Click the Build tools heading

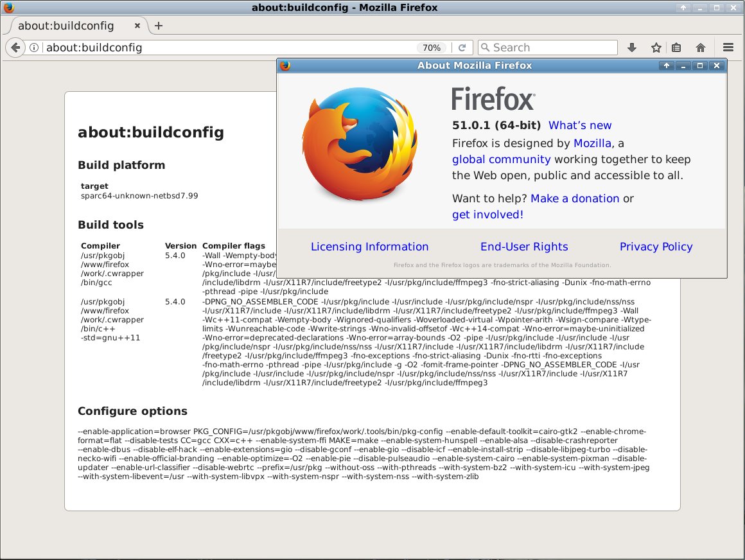point(110,225)
